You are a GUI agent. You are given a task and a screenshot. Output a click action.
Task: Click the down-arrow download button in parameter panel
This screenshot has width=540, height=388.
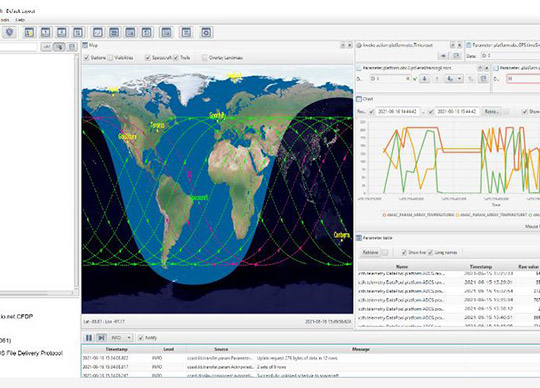[x=425, y=79]
